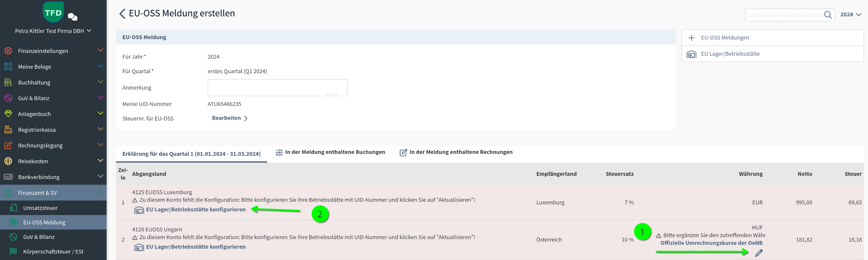The image size is (868, 260).
Task: Select Umsatzsteuer in the sidebar submenu
Action: click(40, 208)
